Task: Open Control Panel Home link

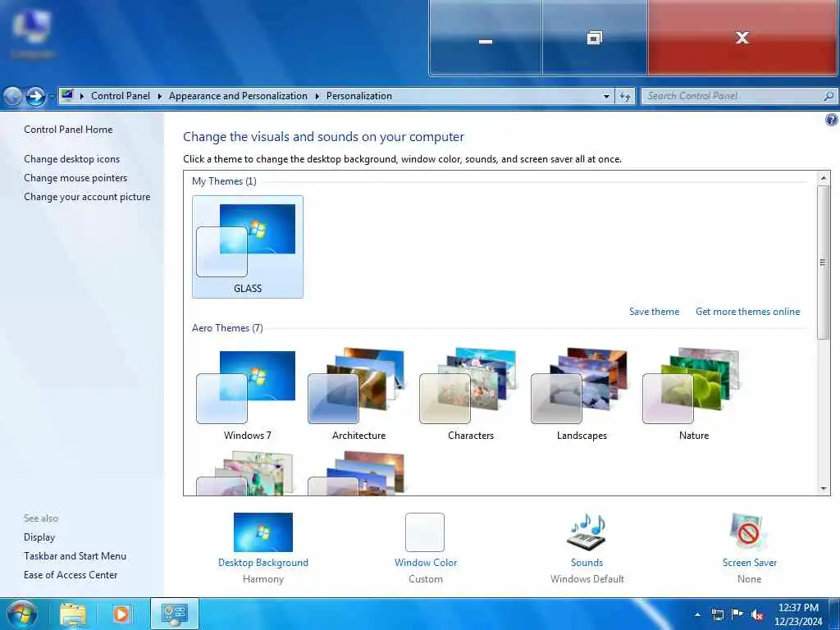Action: coord(68,130)
